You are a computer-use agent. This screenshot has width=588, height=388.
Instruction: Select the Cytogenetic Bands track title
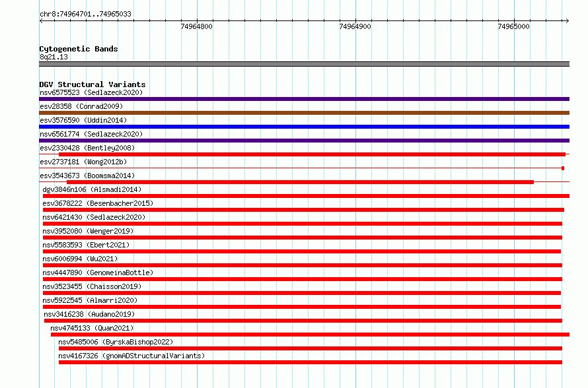point(79,49)
